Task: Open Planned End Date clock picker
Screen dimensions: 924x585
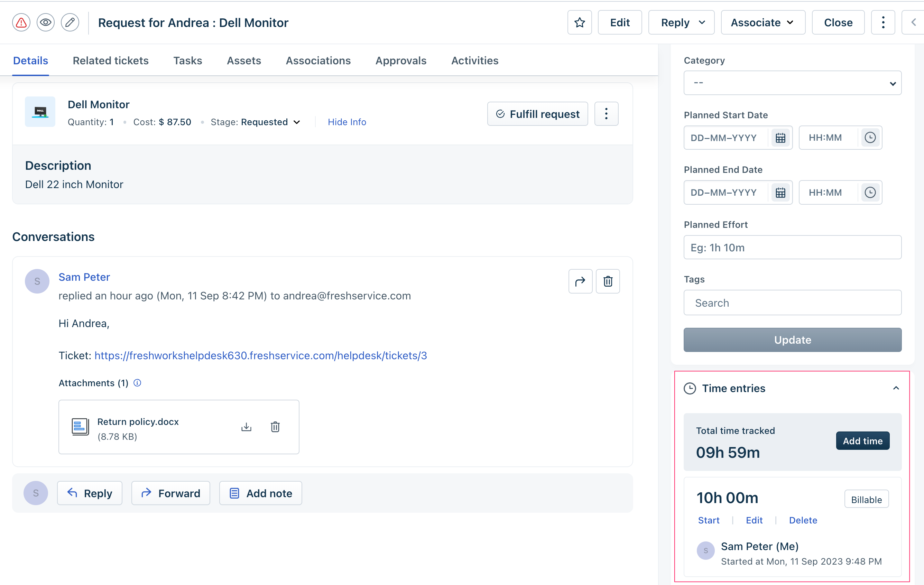Action: (x=870, y=193)
